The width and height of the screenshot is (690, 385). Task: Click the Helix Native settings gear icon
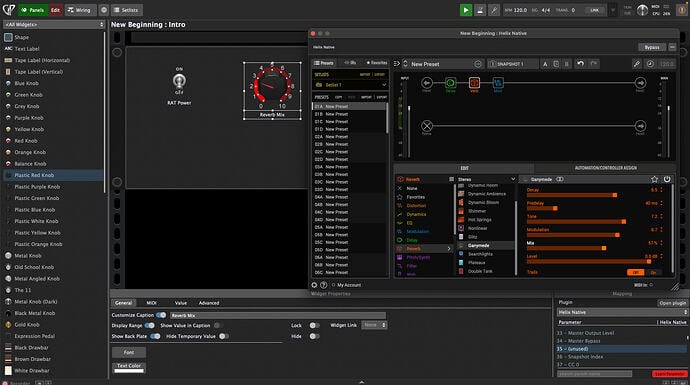pyautogui.click(x=314, y=285)
